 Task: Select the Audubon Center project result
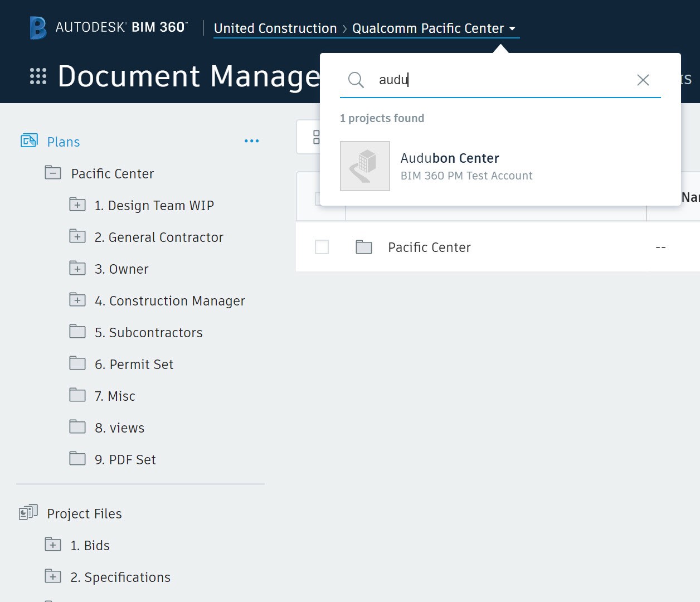coord(500,166)
